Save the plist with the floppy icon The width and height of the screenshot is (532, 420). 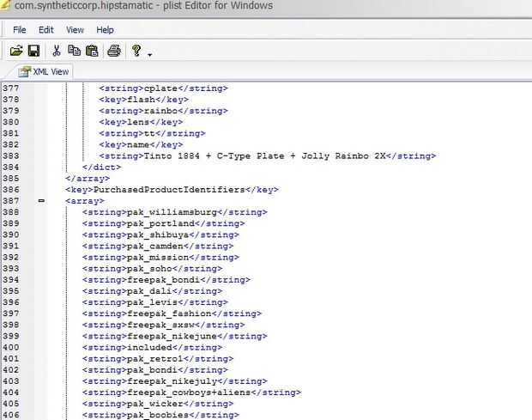33,51
